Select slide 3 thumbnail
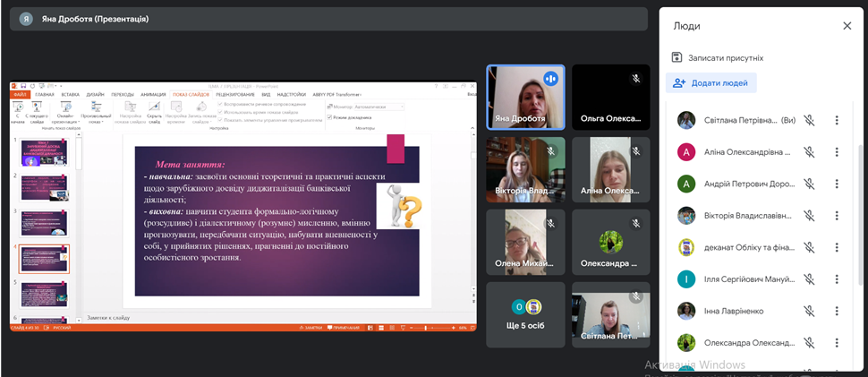The image size is (868, 377). (44, 224)
